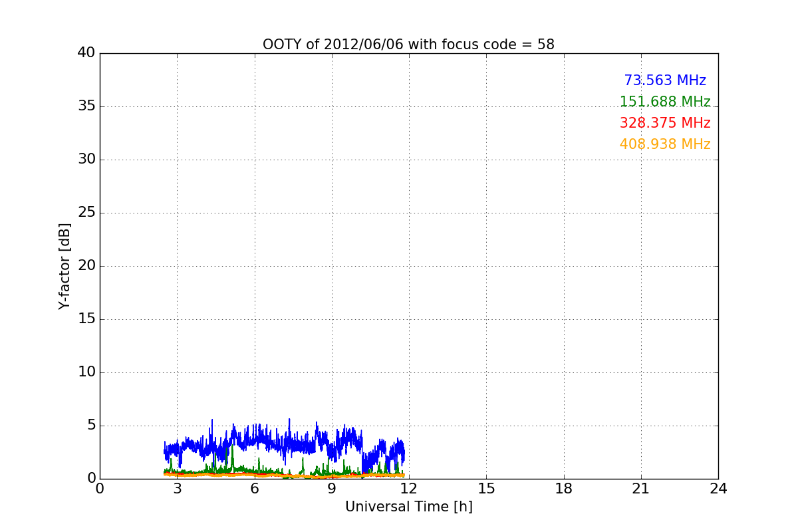Click the 24 tick on the time axis
This screenshot has width=798, height=532.
718,489
